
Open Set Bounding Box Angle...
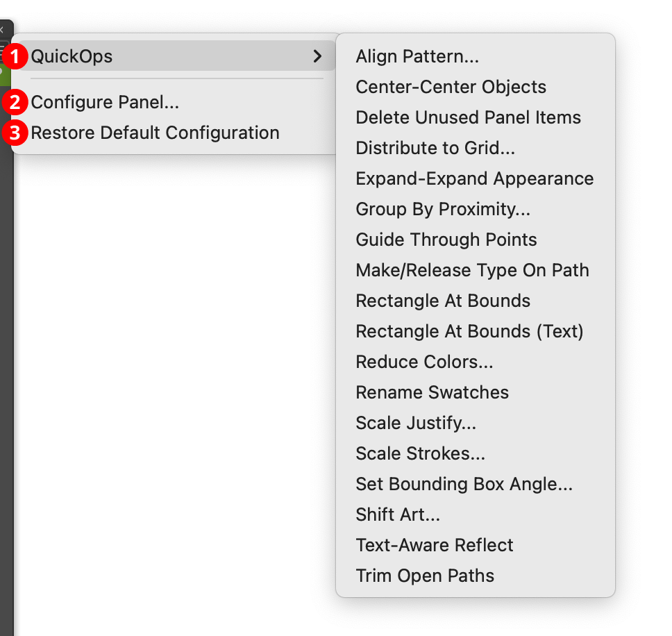pos(464,484)
